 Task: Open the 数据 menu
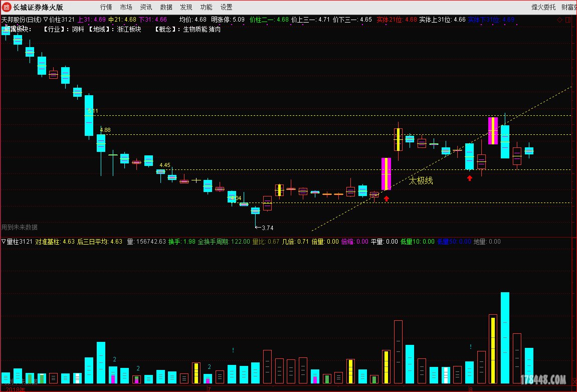click(166, 7)
